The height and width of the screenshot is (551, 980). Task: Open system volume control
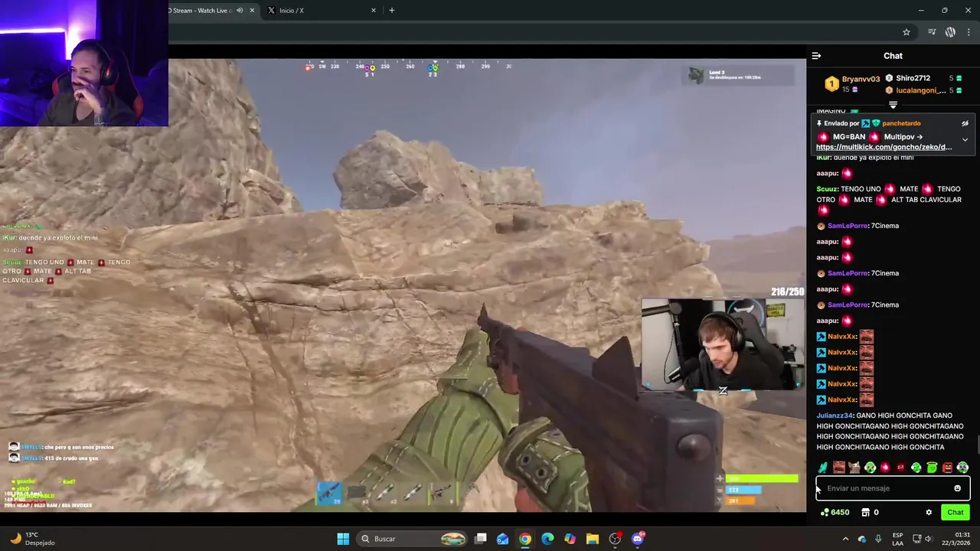click(929, 539)
